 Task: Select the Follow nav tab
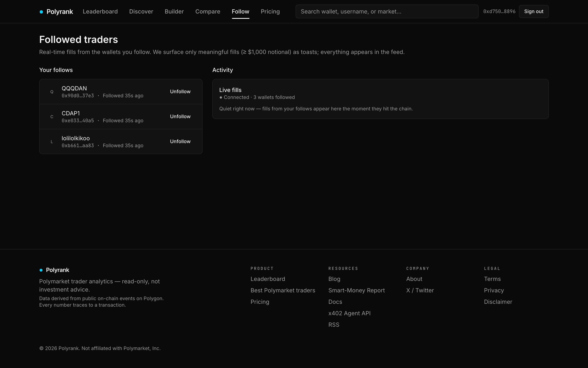(241, 11)
